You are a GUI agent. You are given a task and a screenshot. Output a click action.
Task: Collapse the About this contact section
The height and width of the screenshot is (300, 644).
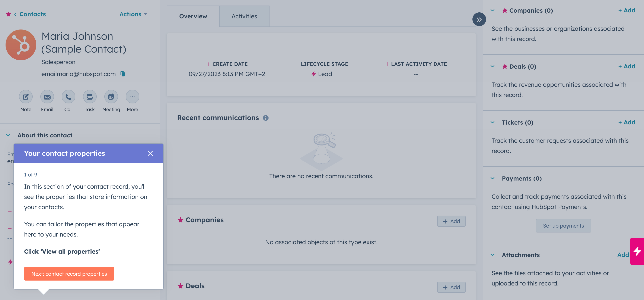tap(8, 135)
